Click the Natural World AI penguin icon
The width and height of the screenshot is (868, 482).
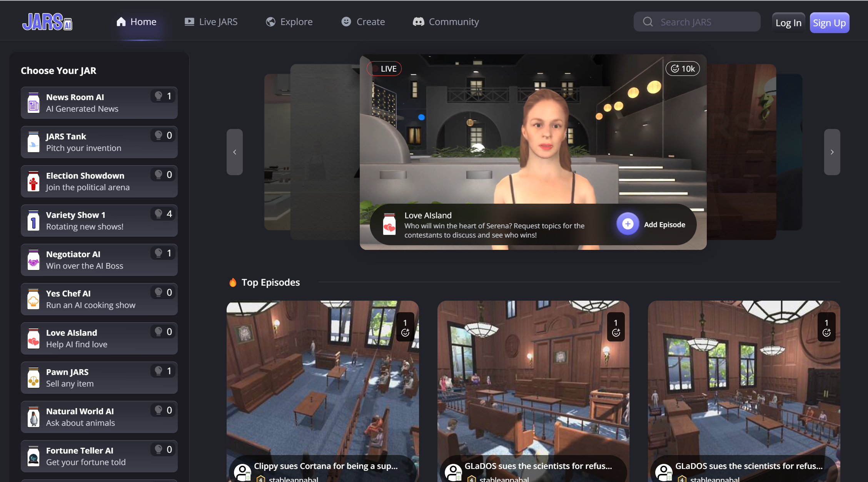point(33,418)
